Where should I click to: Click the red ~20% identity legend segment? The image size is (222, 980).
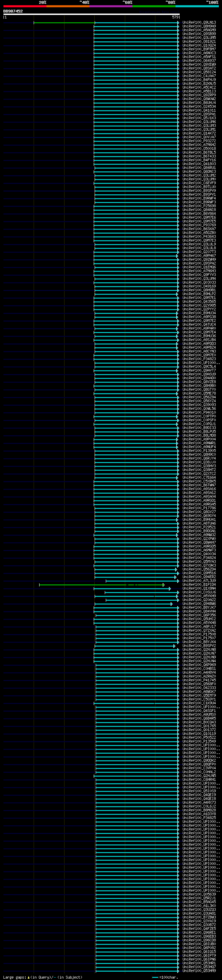click(25, 6)
